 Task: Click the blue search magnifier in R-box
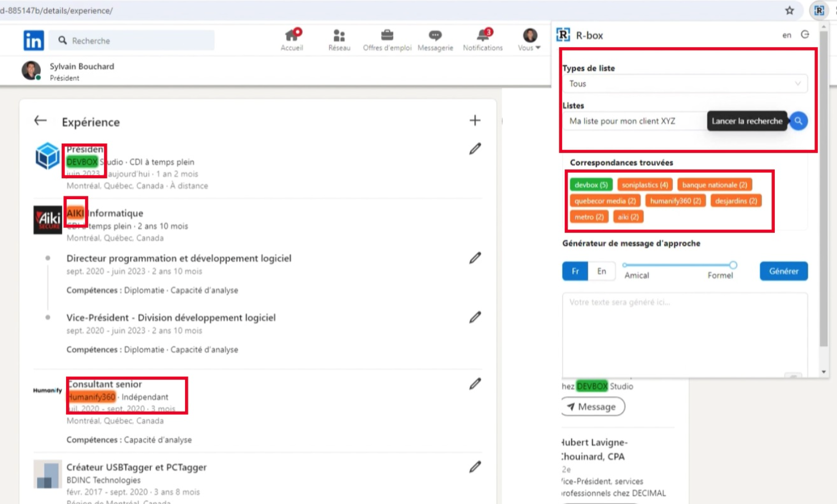click(798, 121)
